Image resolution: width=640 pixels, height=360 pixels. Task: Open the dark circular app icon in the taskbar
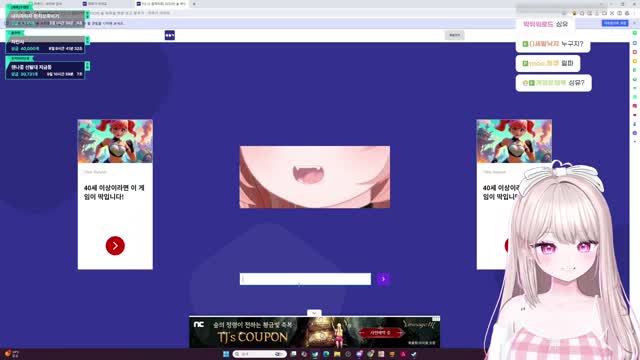click(x=348, y=354)
